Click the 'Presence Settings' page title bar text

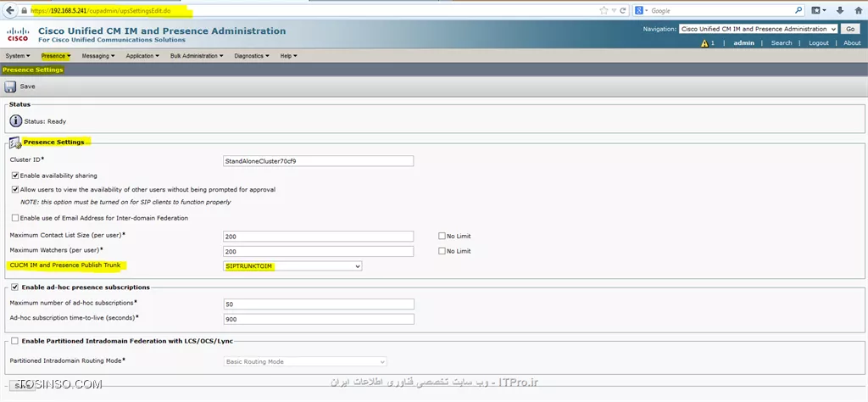pos(33,70)
